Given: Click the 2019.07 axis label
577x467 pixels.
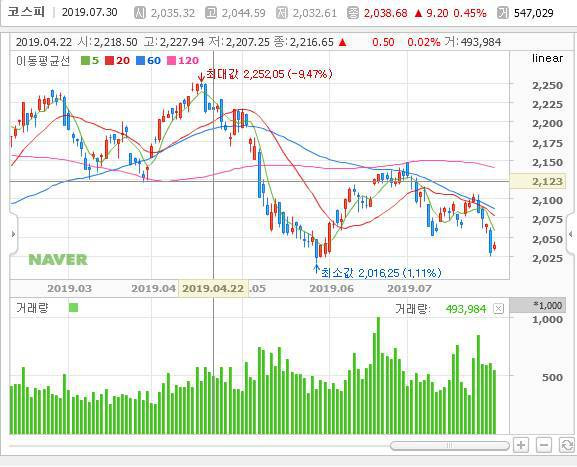Looking at the screenshot, I should tap(409, 289).
